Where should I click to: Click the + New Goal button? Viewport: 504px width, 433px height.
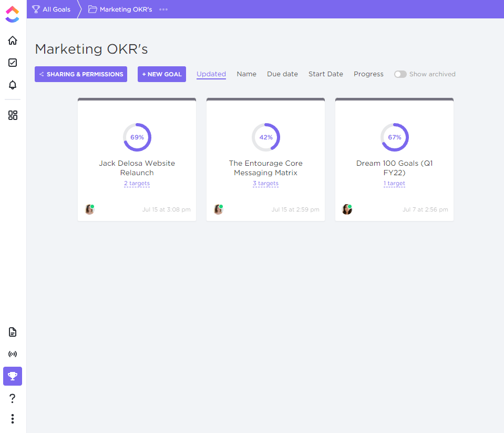(x=162, y=74)
